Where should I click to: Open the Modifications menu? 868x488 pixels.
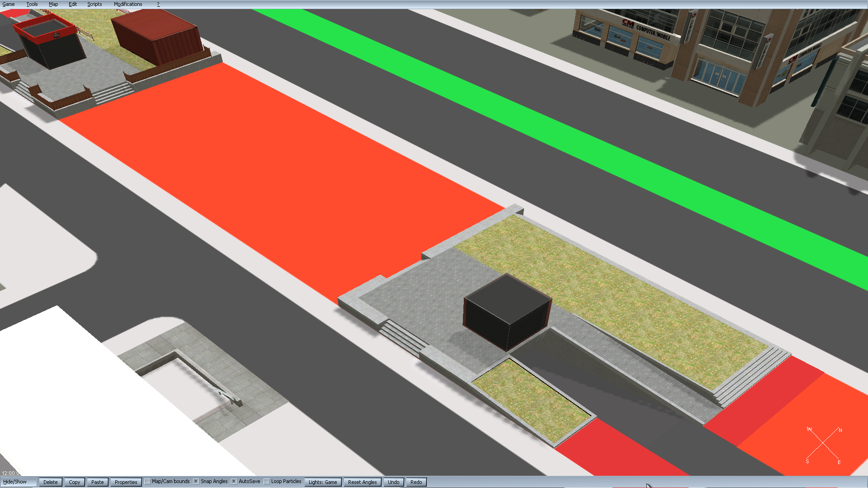128,4
